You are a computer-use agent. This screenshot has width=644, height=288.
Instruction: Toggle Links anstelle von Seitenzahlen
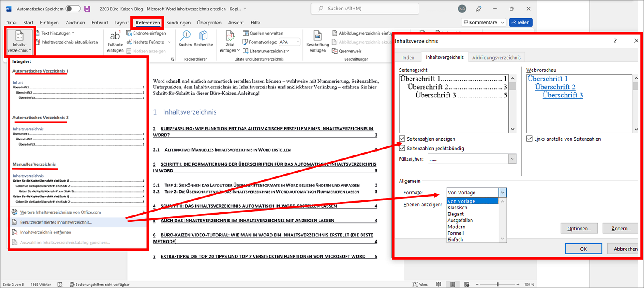[x=530, y=139]
